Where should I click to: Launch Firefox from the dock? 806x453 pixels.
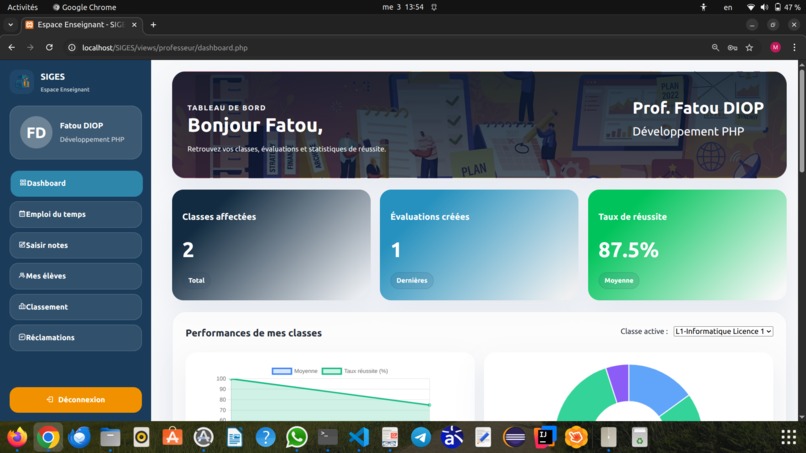click(x=17, y=438)
